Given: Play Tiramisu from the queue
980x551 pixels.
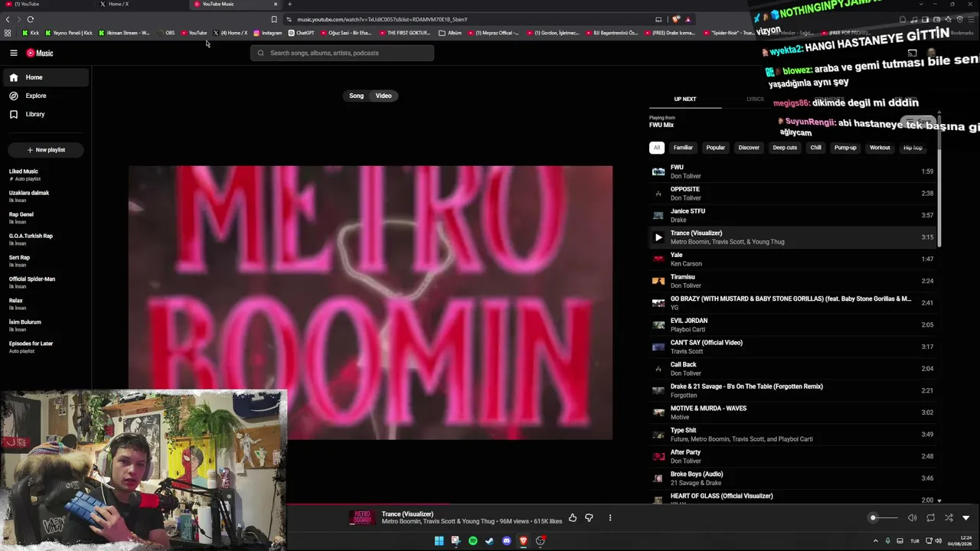Looking at the screenshot, I should click(x=792, y=281).
